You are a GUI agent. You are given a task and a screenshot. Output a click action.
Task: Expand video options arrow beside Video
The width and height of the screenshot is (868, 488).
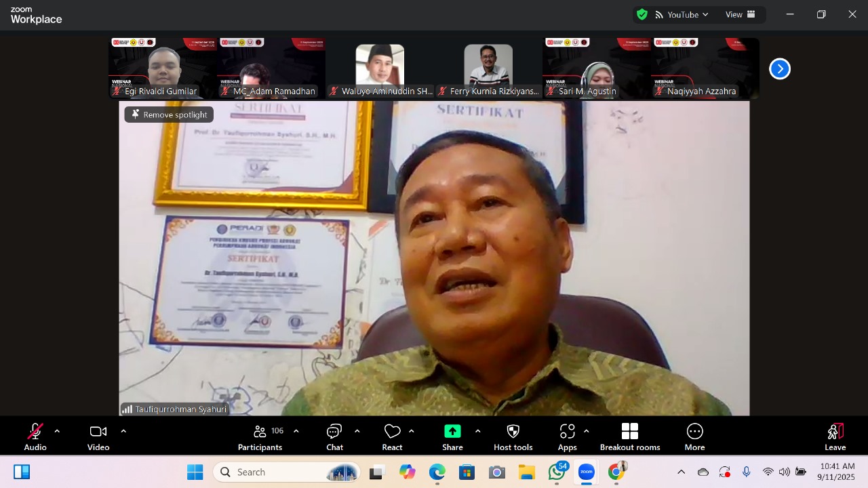123,431
